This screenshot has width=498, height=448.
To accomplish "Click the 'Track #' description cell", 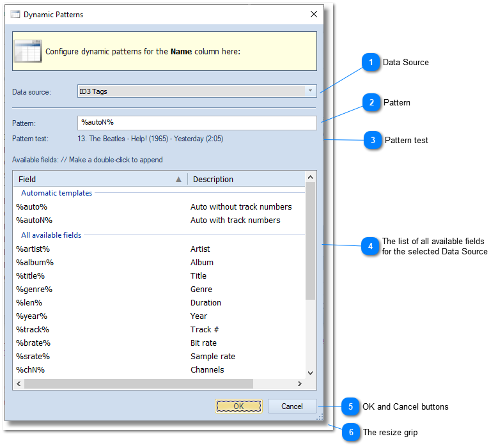I will point(205,329).
